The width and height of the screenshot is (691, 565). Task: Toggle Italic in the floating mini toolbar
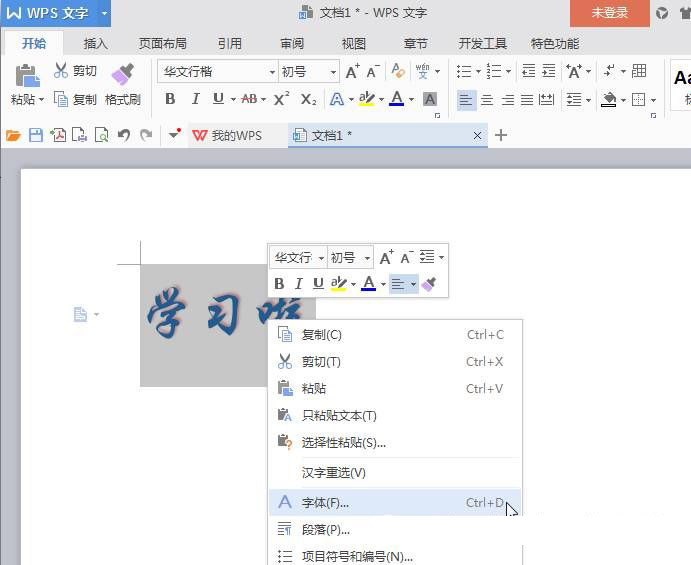298,284
